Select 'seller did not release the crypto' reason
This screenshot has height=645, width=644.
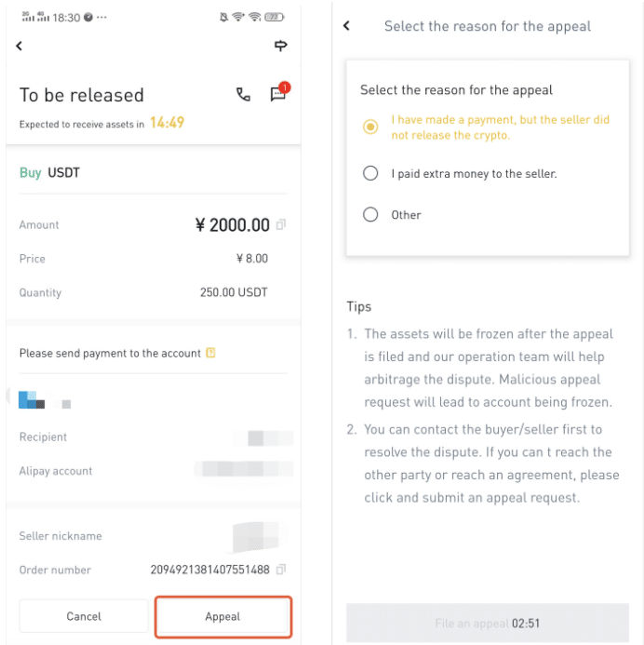pos(371,127)
